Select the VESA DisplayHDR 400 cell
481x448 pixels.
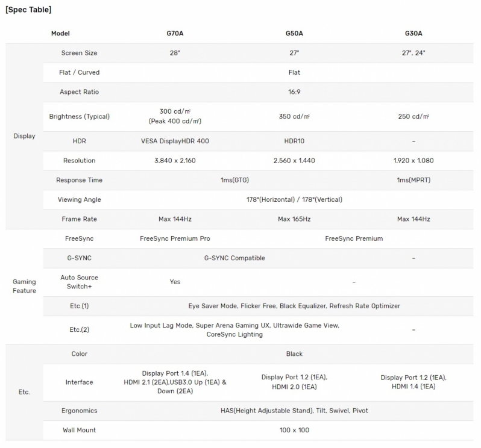(175, 141)
